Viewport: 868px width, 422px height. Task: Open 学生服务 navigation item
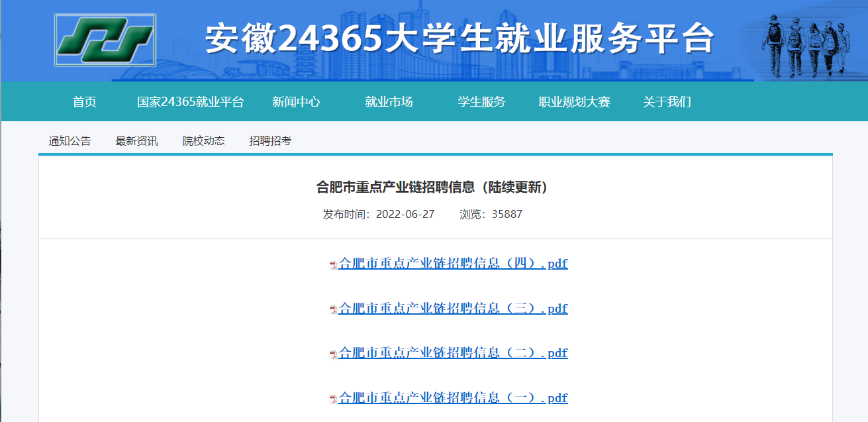pyautogui.click(x=481, y=102)
